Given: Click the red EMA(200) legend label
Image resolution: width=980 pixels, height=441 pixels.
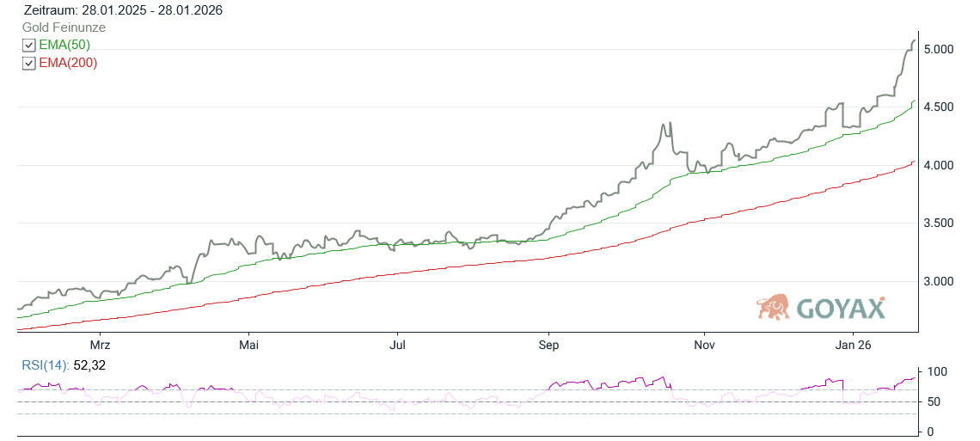Looking at the screenshot, I should (x=68, y=63).
